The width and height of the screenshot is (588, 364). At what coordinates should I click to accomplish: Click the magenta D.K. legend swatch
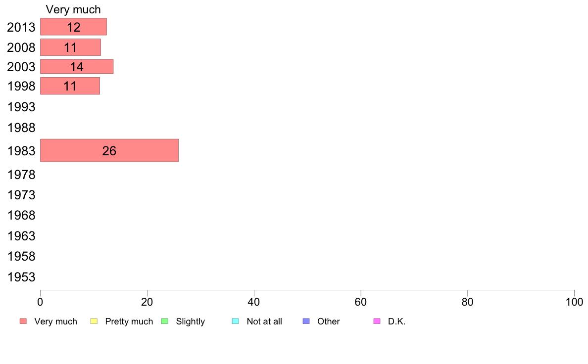(x=377, y=321)
